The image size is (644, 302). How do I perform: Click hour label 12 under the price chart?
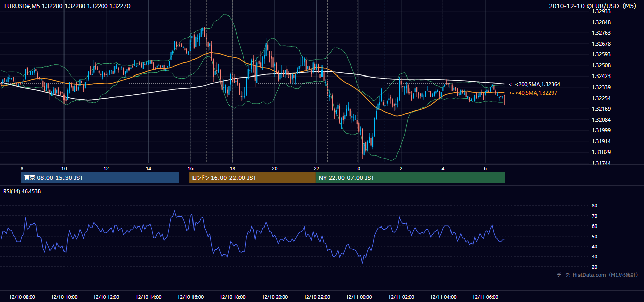[106, 168]
